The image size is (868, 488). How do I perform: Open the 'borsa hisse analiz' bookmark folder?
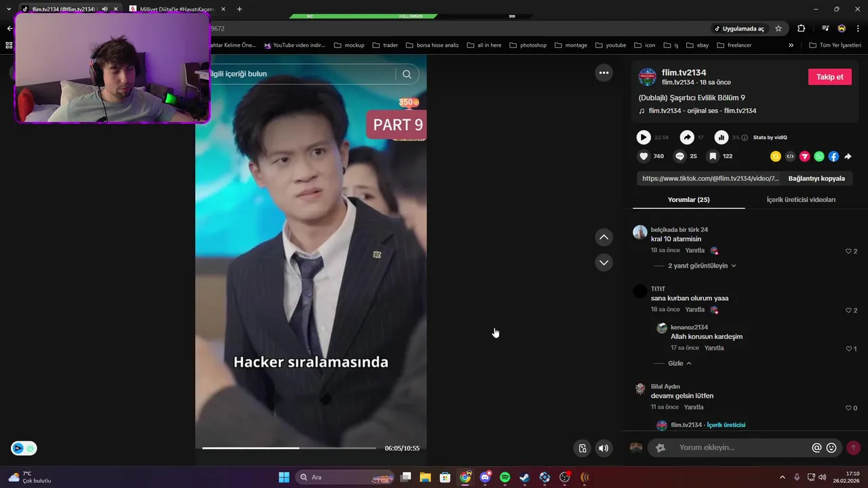tap(432, 45)
